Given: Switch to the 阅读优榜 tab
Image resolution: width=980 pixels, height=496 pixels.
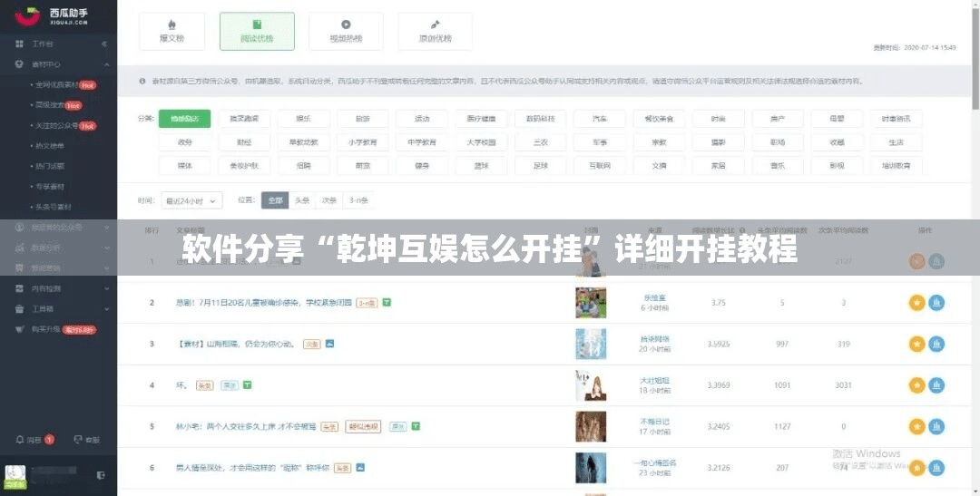Looking at the screenshot, I should tap(257, 31).
